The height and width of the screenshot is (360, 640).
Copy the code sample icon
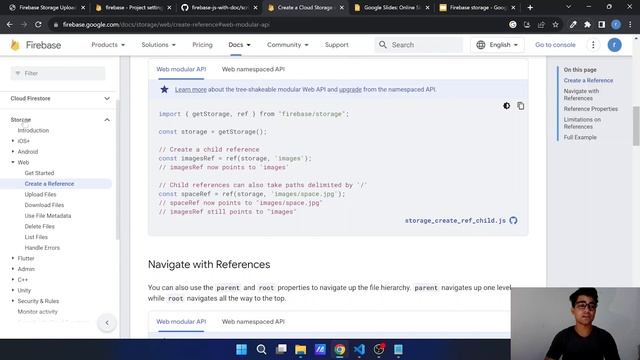pyautogui.click(x=520, y=106)
